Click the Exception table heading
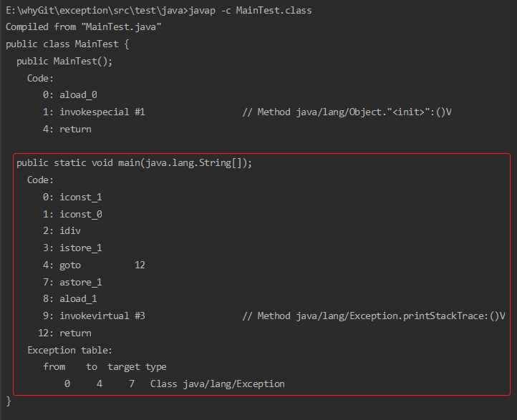 (x=70, y=350)
